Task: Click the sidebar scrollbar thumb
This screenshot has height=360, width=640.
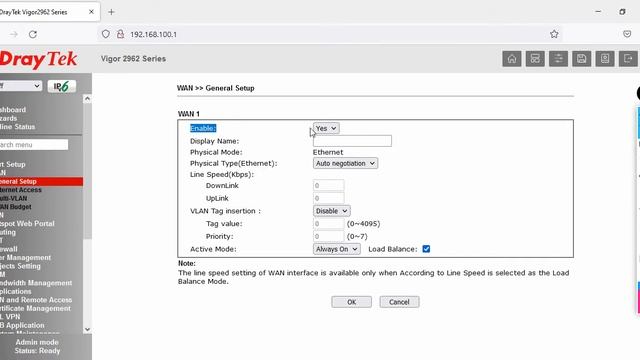Action: click(87, 171)
